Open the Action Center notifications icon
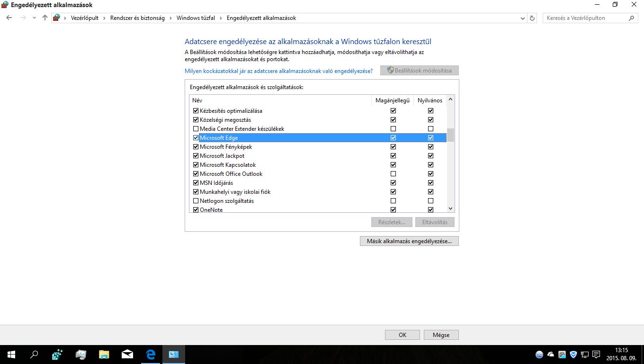 597,355
